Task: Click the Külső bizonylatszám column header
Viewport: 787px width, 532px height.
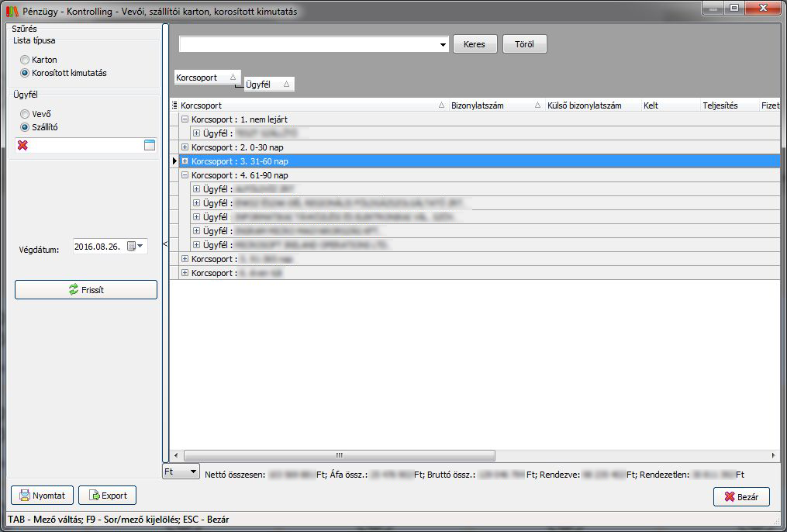Action: [x=584, y=105]
